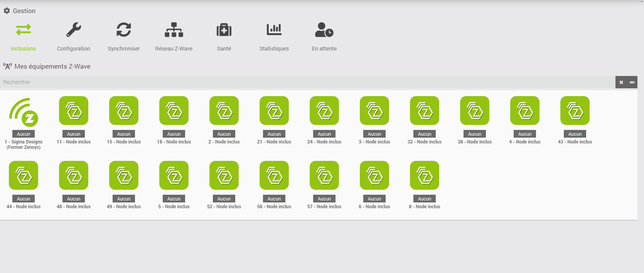Select node 21 device icon
The image size is (644, 273).
(x=274, y=111)
